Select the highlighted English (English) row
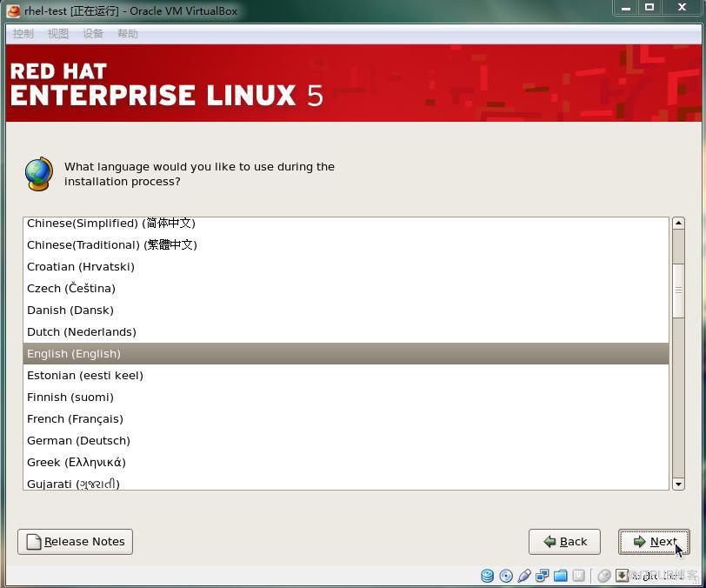 pos(346,353)
